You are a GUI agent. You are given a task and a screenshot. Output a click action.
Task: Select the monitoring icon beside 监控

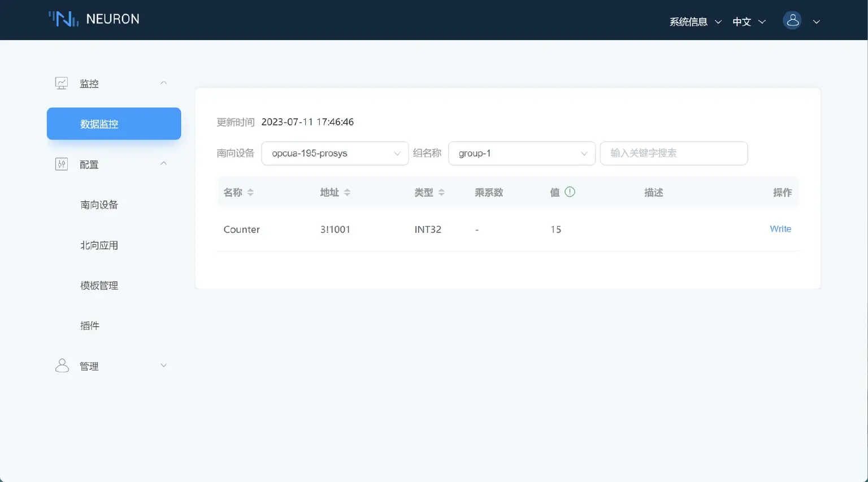62,82
